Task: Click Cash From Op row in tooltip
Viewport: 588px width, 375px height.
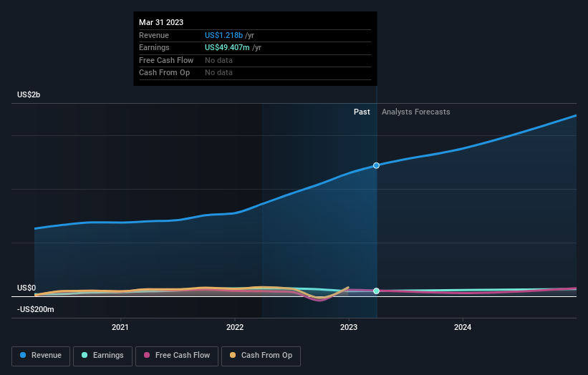Action: [164, 72]
